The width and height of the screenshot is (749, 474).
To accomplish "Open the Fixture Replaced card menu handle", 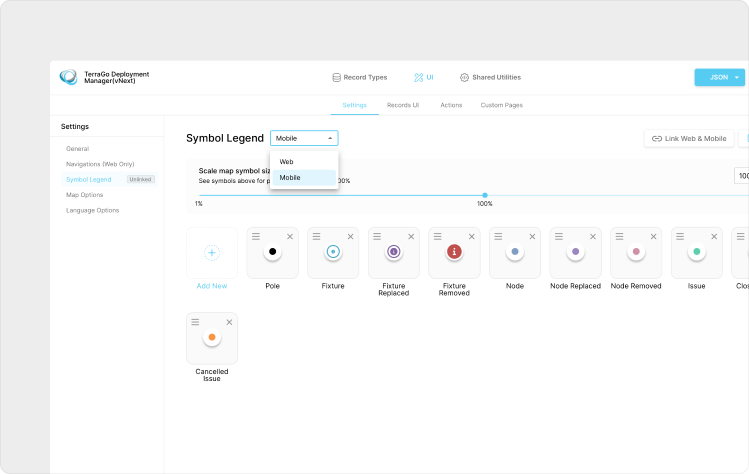I will [377, 237].
